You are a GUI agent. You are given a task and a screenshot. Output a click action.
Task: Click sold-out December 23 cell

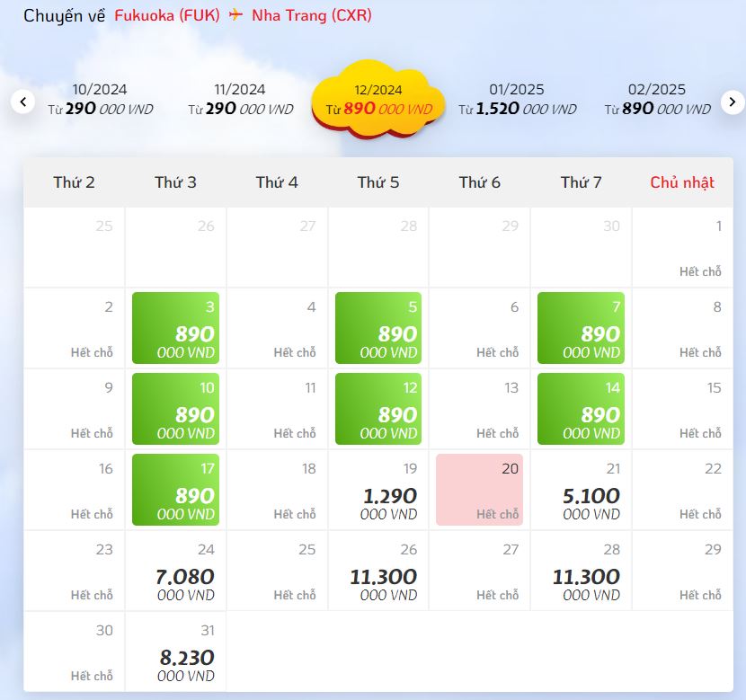click(75, 571)
